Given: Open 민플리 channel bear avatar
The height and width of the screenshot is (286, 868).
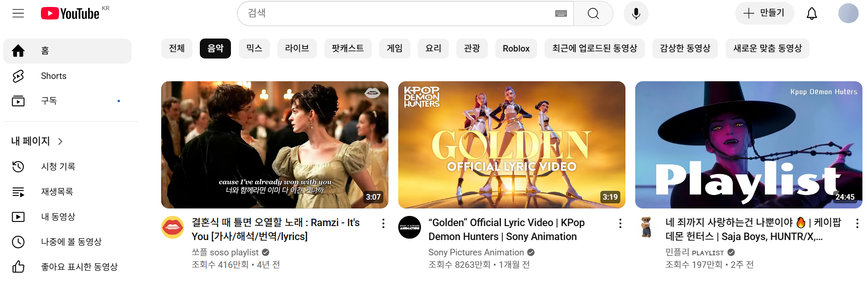Looking at the screenshot, I should click(646, 227).
